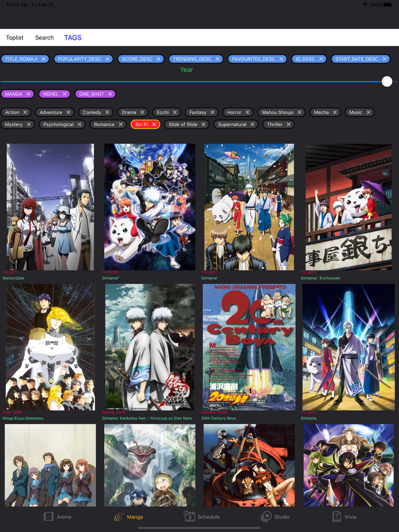The height and width of the screenshot is (532, 399).
Task: Open the Studio tab icon
Action: [x=266, y=517]
